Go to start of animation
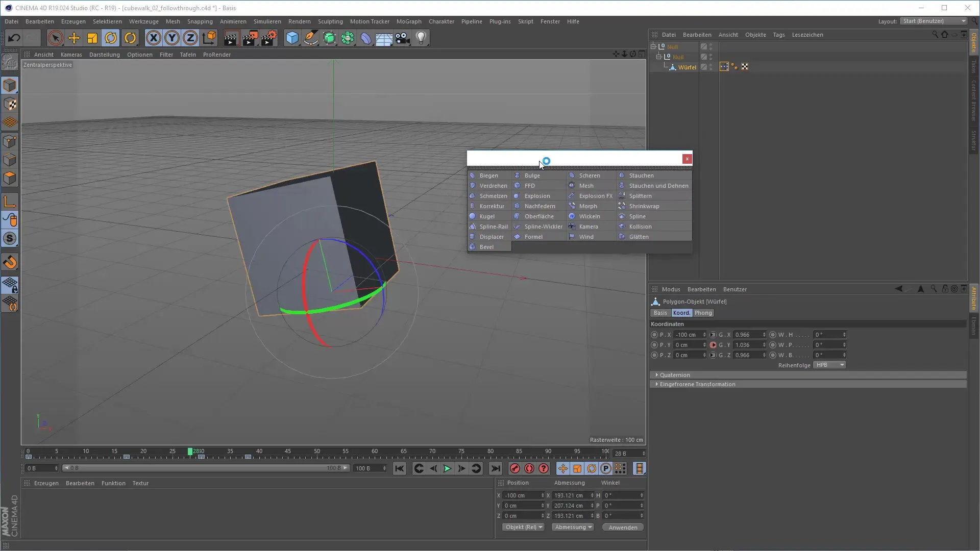The height and width of the screenshot is (551, 980). coord(399,468)
